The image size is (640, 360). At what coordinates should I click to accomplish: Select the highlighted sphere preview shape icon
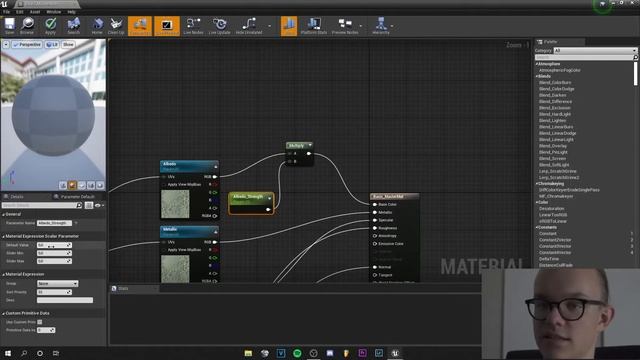coord(72,185)
